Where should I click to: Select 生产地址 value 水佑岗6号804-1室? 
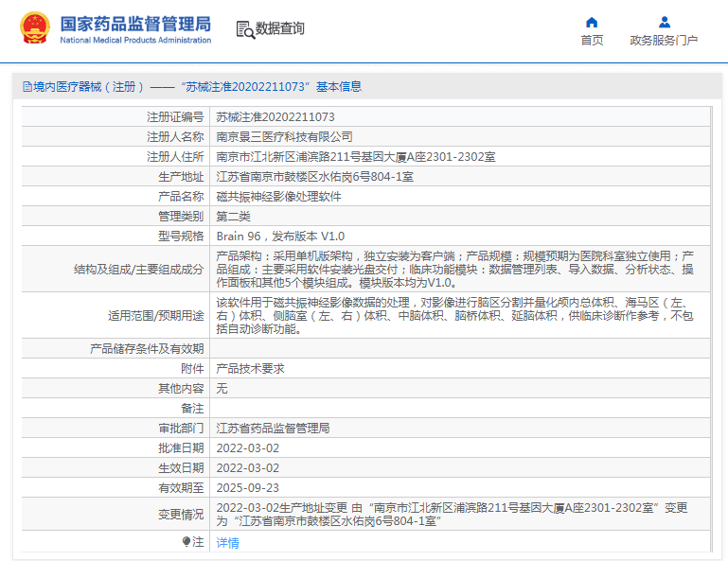pyautogui.click(x=315, y=177)
